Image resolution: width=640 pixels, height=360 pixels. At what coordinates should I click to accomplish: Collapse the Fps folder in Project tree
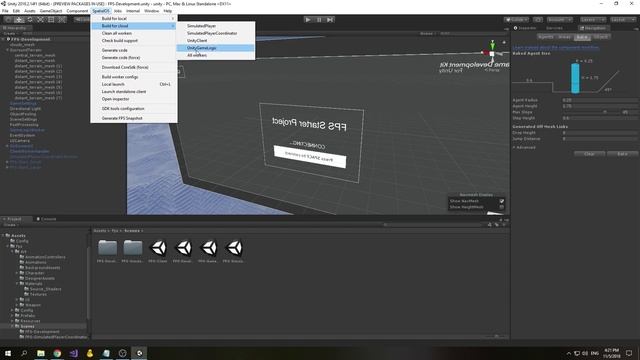7,246
